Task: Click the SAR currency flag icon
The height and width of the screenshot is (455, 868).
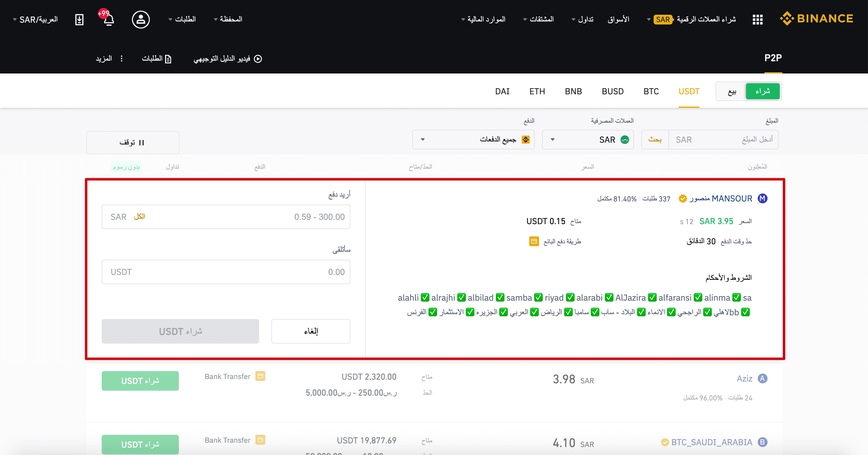Action: 625,139
